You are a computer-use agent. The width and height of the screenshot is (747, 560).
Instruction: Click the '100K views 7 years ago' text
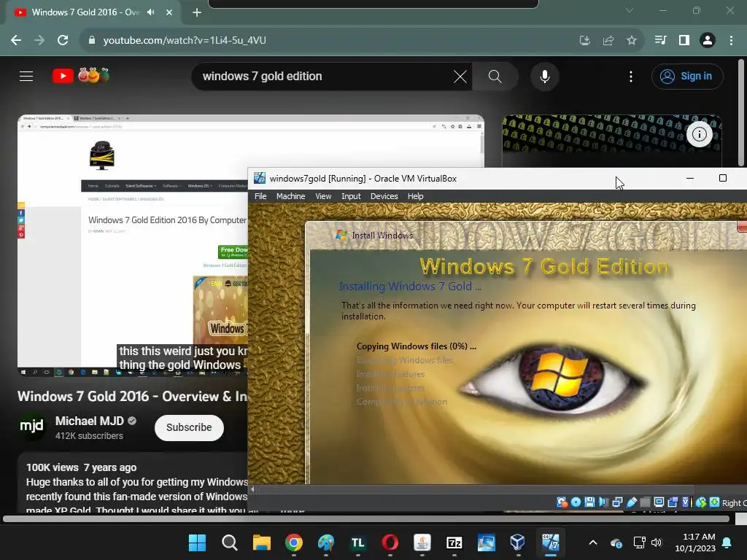click(82, 467)
